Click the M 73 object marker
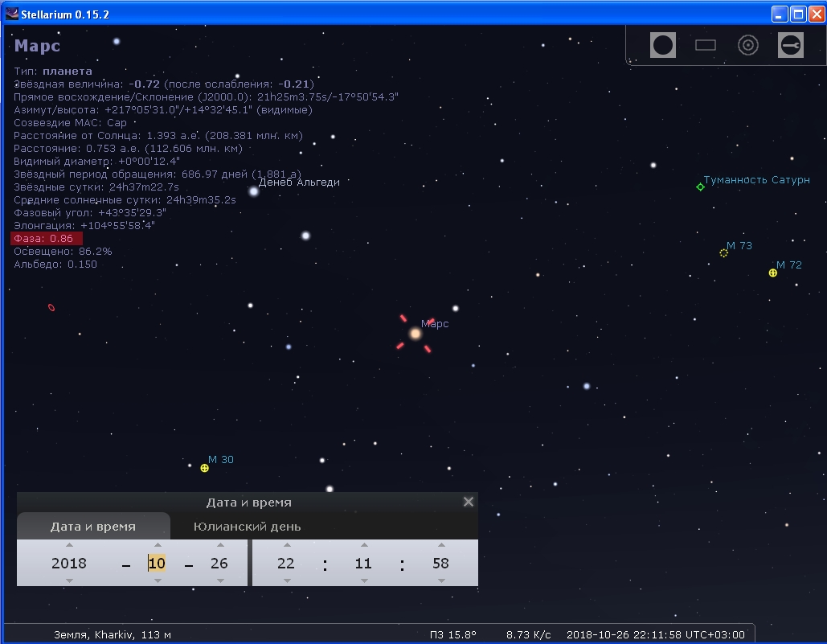Screen dimensions: 827x644 [x=723, y=253]
